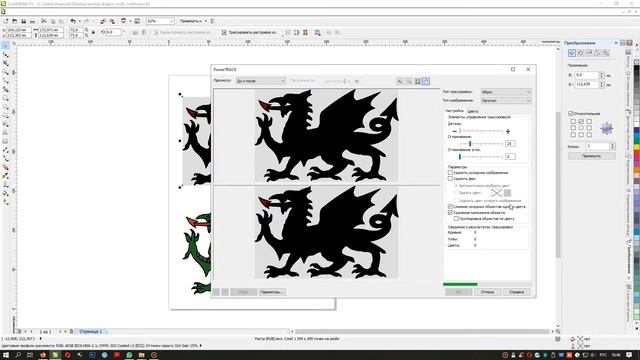Check Группировка объектов по цвету

(456, 218)
